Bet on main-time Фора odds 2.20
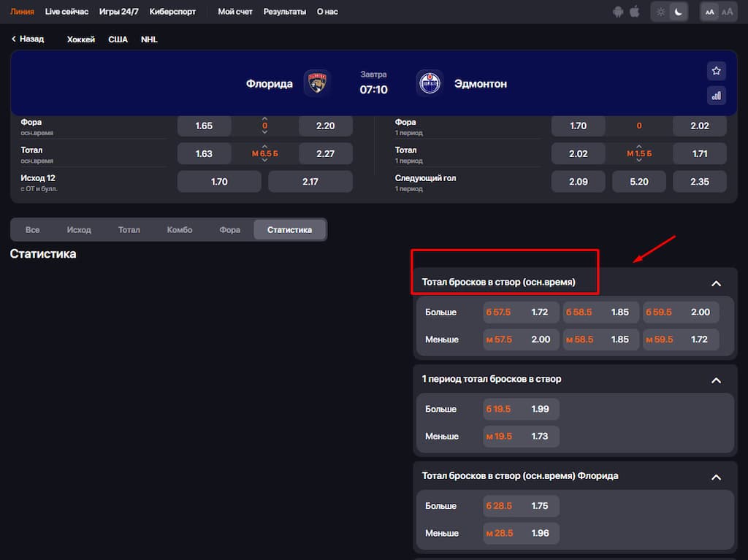 point(325,126)
